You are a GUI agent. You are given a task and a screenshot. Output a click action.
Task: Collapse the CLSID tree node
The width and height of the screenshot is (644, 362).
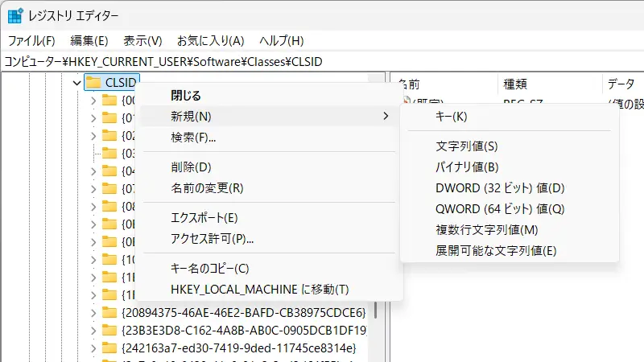[76, 82]
